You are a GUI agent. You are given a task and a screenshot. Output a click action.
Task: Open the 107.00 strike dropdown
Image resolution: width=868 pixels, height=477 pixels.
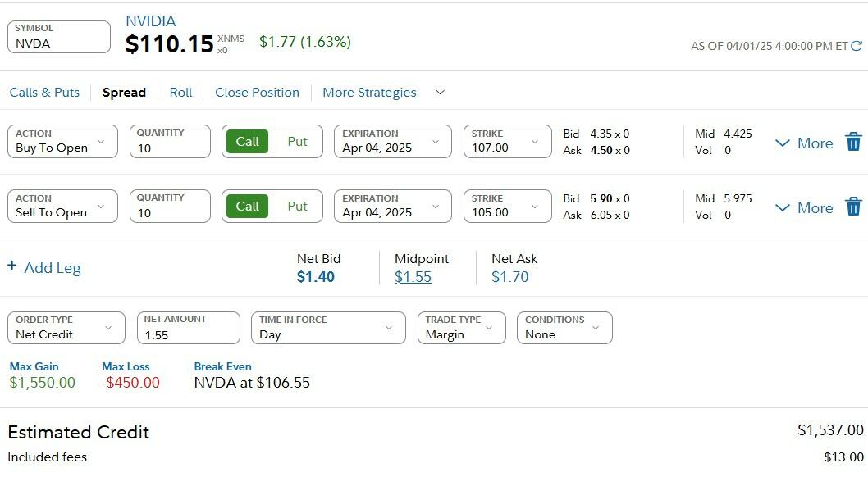point(507,142)
